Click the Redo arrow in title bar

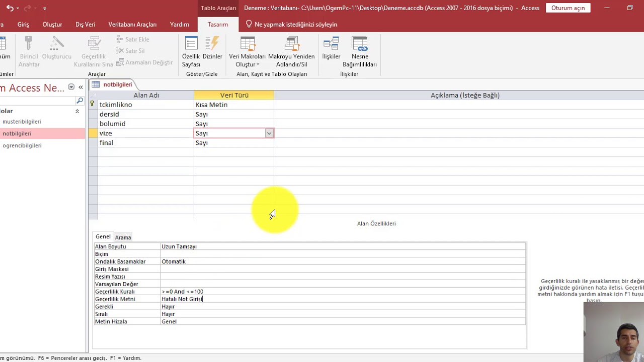point(27,8)
